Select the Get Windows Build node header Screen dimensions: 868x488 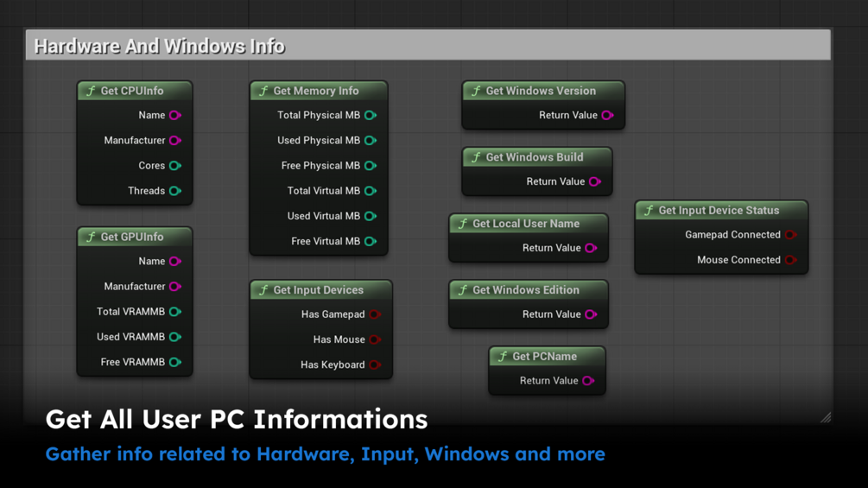(537, 157)
